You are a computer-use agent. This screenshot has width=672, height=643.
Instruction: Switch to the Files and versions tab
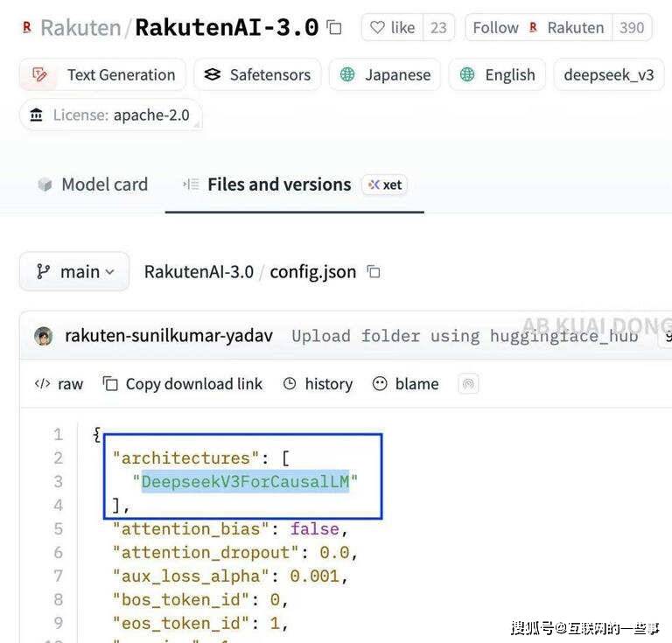(x=268, y=185)
